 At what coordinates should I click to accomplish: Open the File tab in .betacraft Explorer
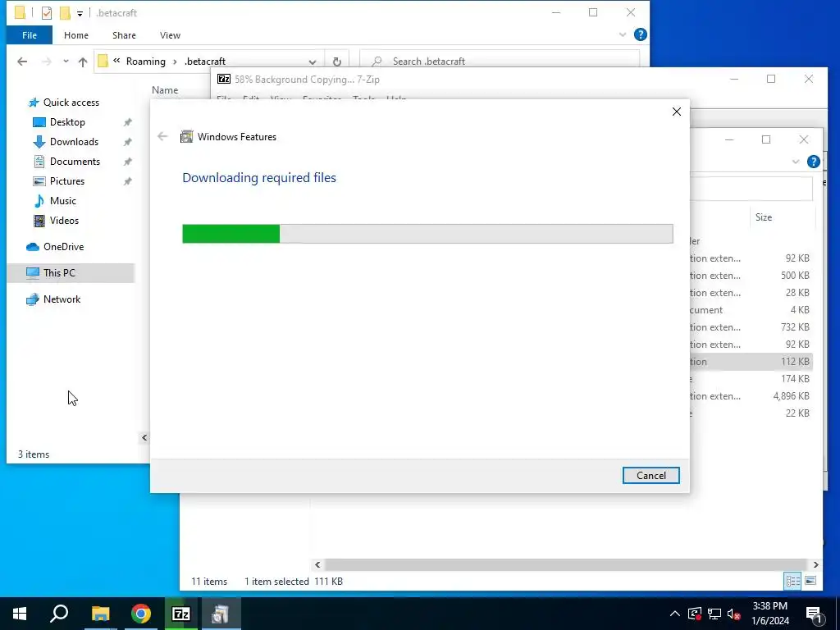point(30,35)
